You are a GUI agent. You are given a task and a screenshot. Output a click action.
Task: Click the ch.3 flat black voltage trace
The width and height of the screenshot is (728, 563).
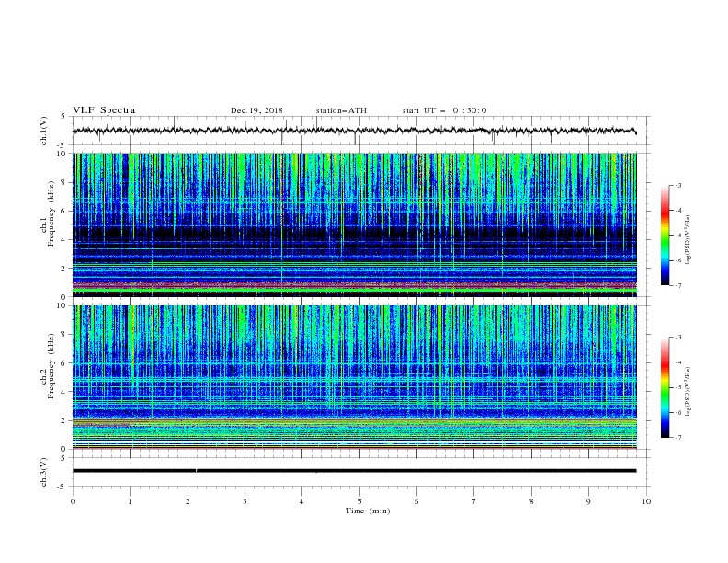[x=354, y=471]
